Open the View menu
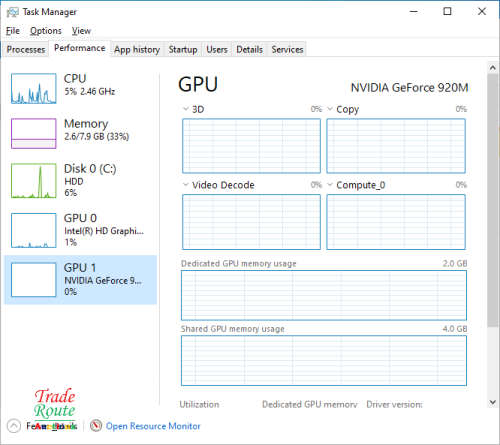Image resolution: width=500 pixels, height=445 pixels. pos(81,31)
